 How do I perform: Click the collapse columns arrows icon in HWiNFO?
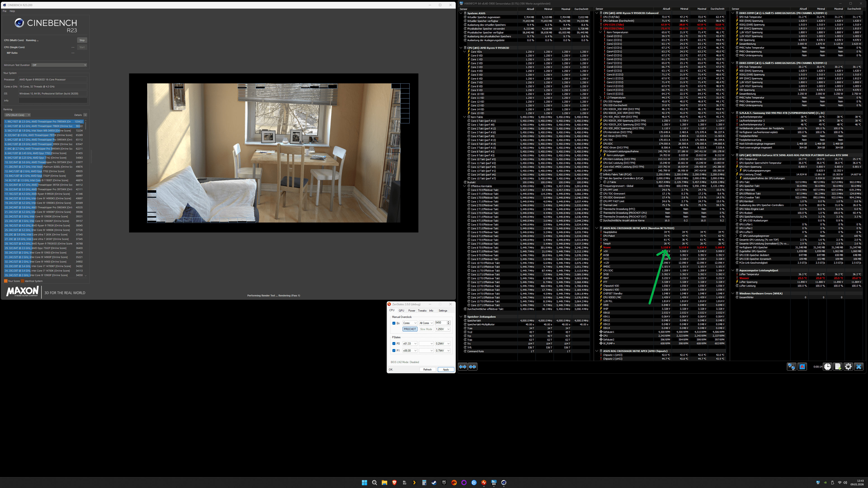[x=473, y=366]
